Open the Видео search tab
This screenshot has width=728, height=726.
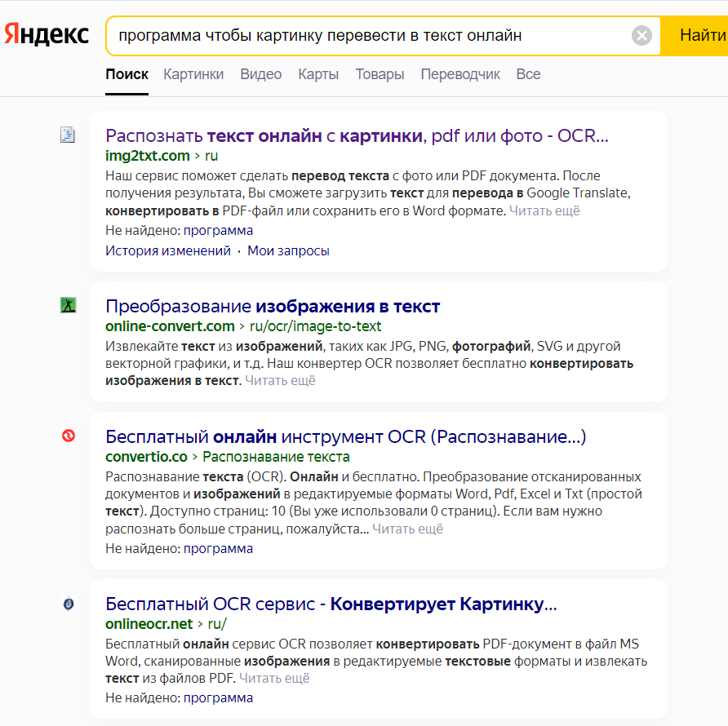[261, 74]
